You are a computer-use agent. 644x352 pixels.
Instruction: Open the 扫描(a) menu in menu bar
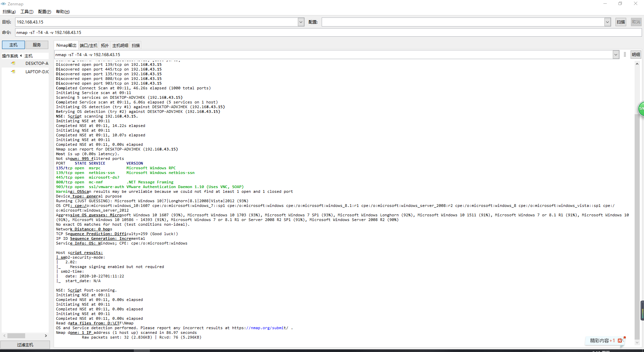(x=9, y=12)
